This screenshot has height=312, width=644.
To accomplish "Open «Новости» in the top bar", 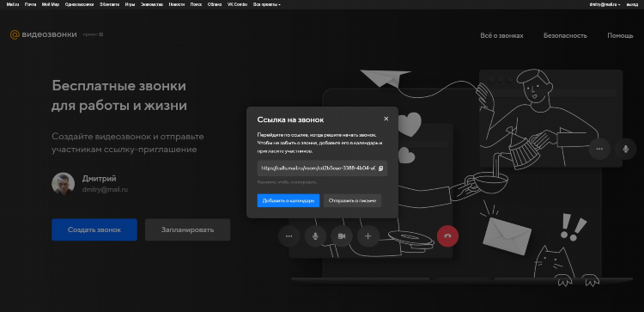I will (177, 4).
